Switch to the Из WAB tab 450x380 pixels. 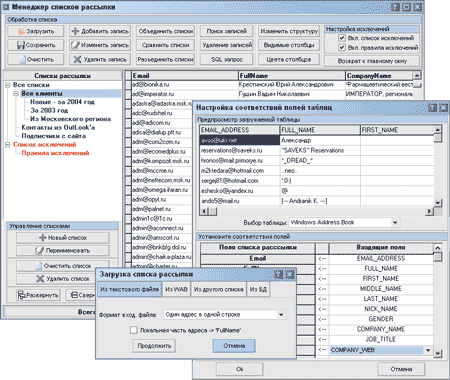click(x=176, y=289)
